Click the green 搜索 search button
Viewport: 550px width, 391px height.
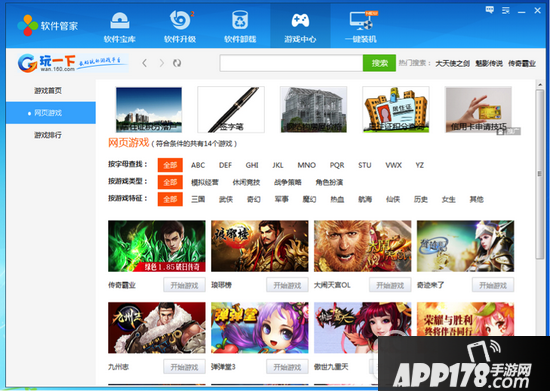(380, 63)
